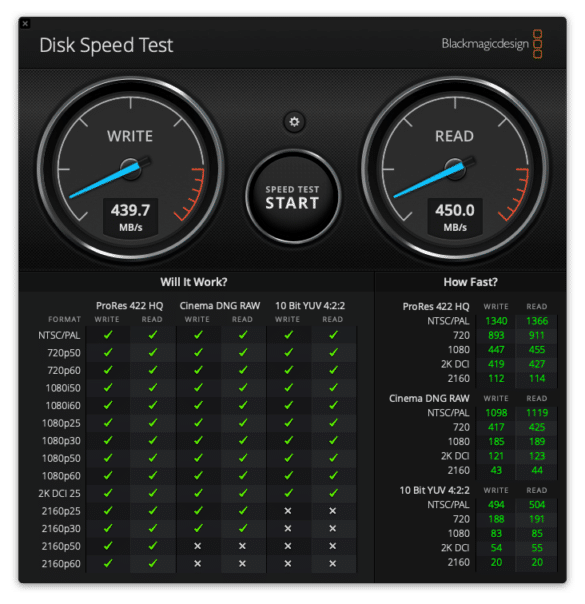The image size is (585, 604).
Task: Close the Disk Speed Test window
Action: [x=25, y=24]
